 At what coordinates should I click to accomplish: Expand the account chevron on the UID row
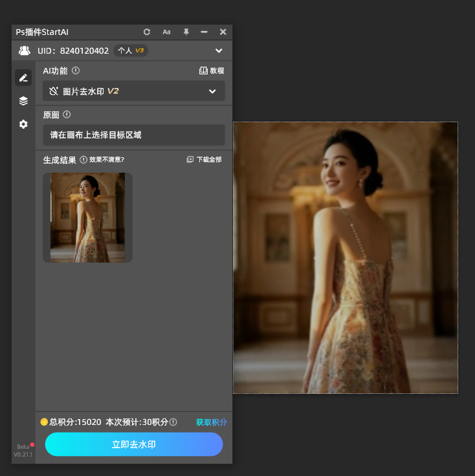click(219, 50)
